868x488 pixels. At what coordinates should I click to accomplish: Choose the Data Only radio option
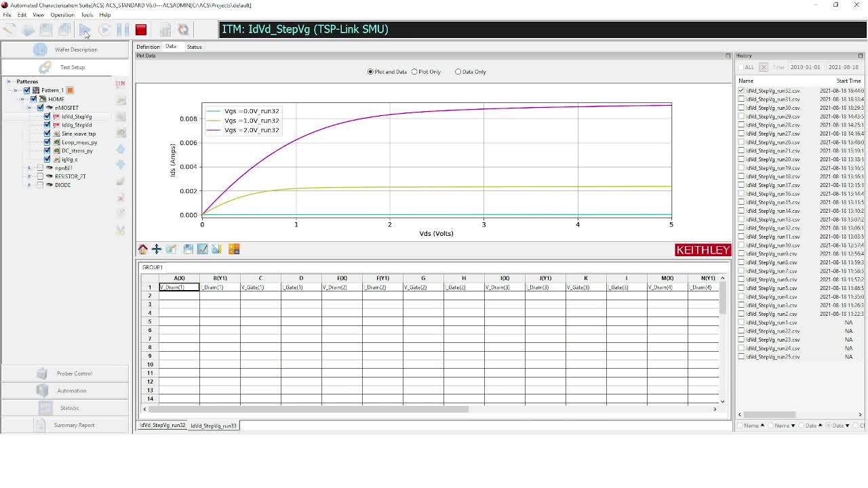coord(458,72)
